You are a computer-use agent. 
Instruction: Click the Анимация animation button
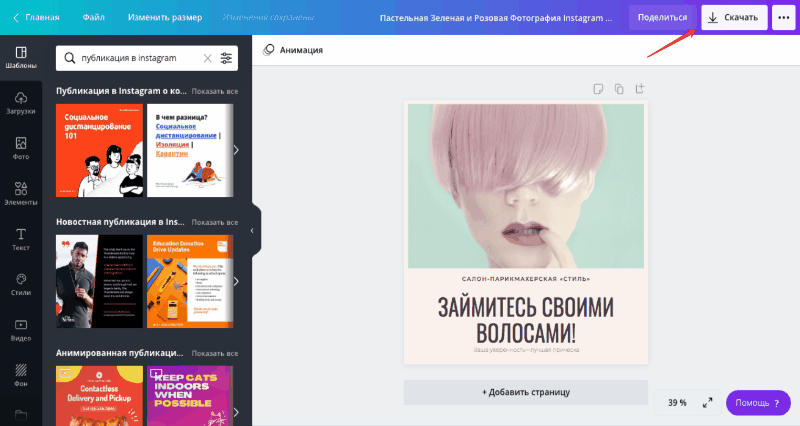(x=293, y=50)
